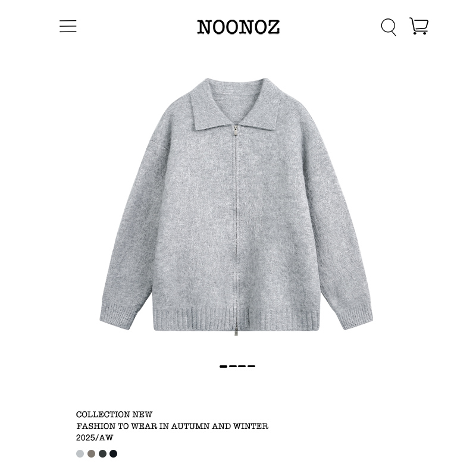Jump to the second carousel slide indicator

coord(233,367)
